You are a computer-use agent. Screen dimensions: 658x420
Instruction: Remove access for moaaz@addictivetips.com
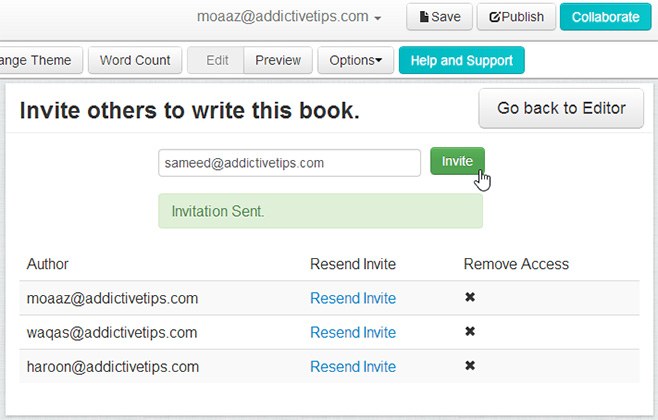point(470,297)
